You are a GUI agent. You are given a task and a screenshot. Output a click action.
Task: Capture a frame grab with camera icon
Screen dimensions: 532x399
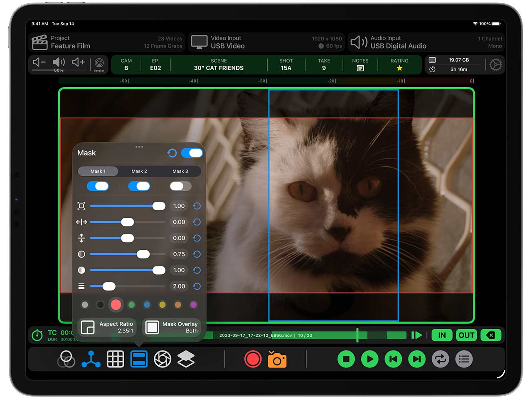pos(277,360)
